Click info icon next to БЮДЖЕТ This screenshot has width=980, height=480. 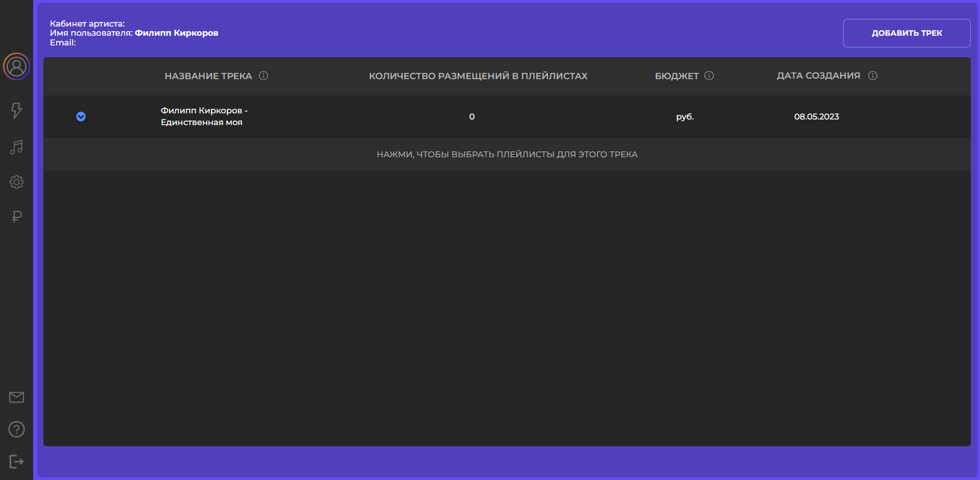click(709, 76)
